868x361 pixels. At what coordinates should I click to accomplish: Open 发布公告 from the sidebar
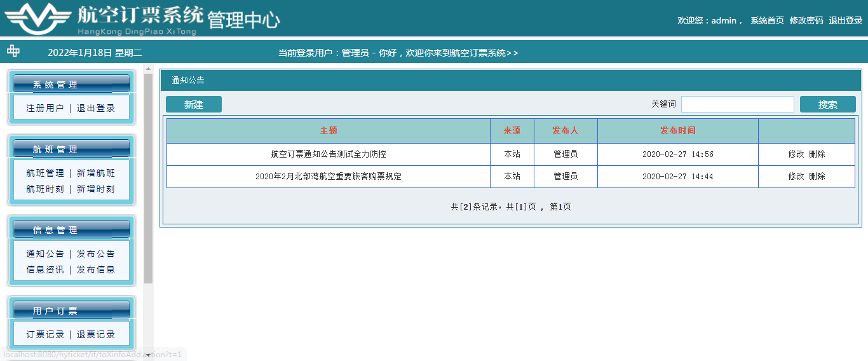tap(96, 254)
